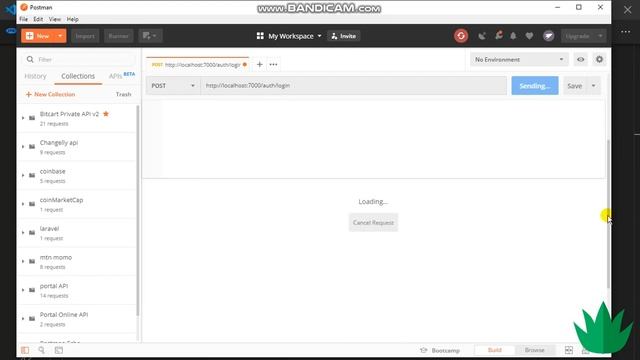Open the Help menu
Viewport: 640px width, 360px height.
point(72,19)
